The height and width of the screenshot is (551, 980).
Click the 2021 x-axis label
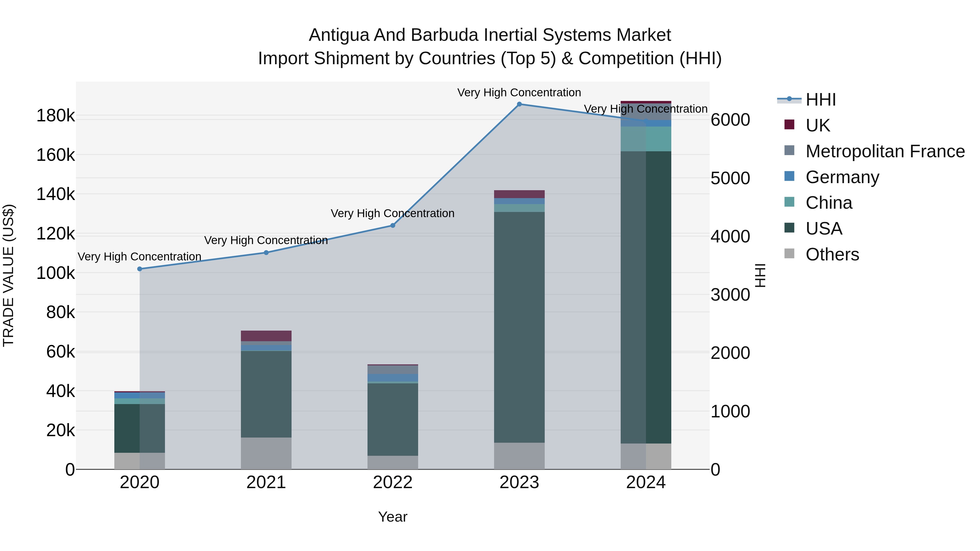click(x=266, y=482)
